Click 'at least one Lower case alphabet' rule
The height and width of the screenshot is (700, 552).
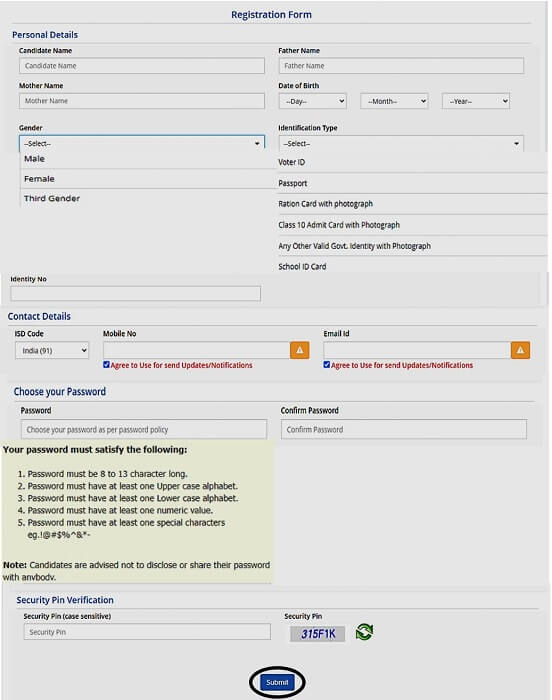133,498
